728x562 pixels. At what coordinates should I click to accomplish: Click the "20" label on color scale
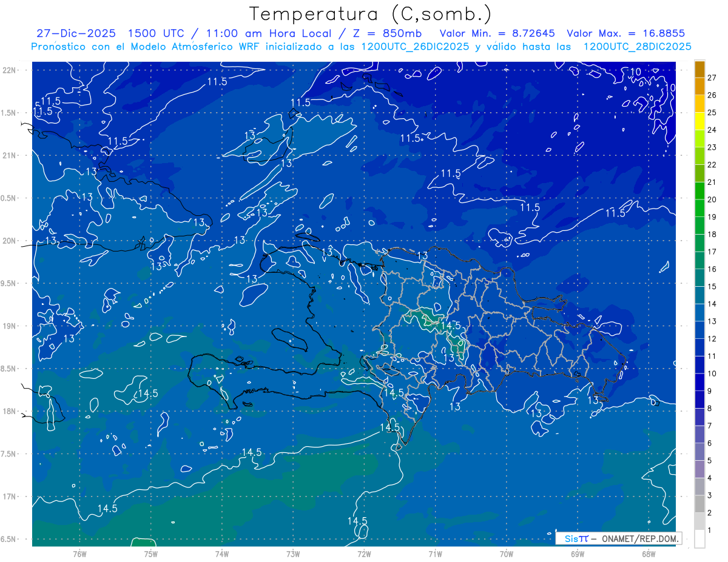[712, 199]
